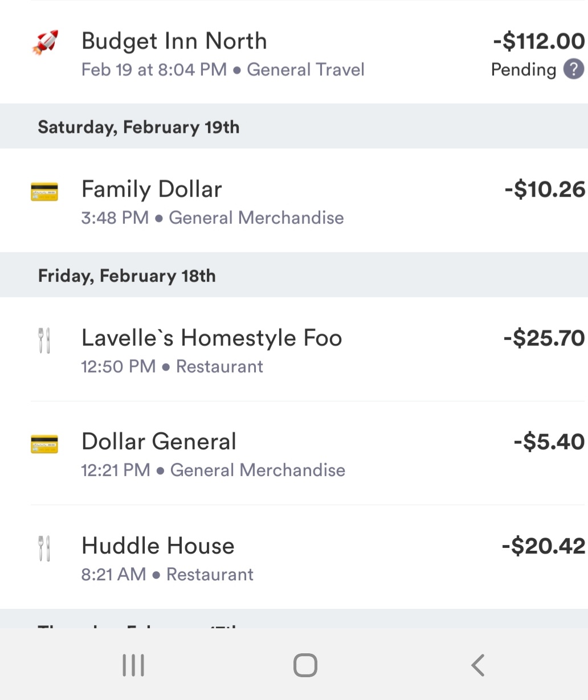Viewport: 588px width, 700px height.
Task: Tap the fork and knife icon by Lavelle's
Action: coord(44,340)
